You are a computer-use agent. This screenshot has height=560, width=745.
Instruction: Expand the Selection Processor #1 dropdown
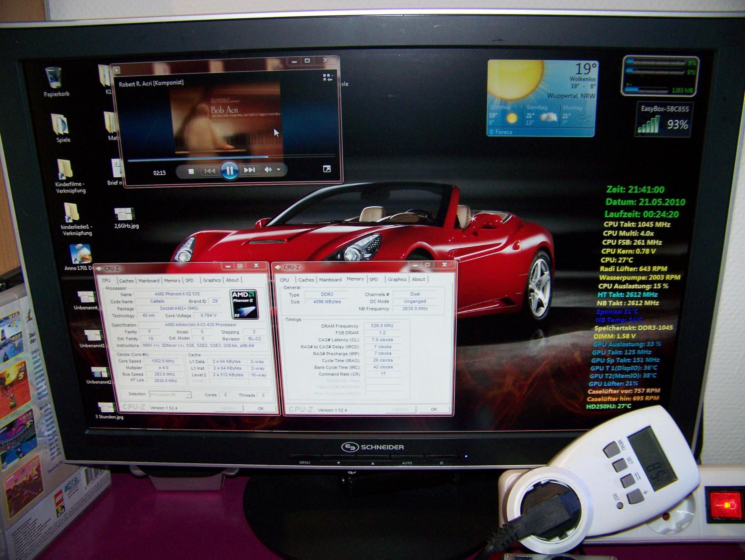click(x=170, y=395)
